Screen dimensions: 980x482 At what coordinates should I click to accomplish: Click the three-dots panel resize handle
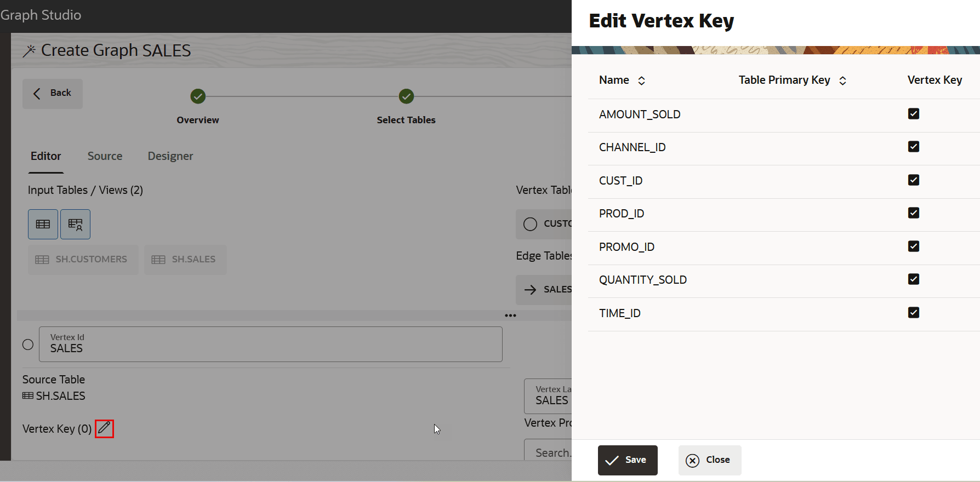click(x=510, y=315)
